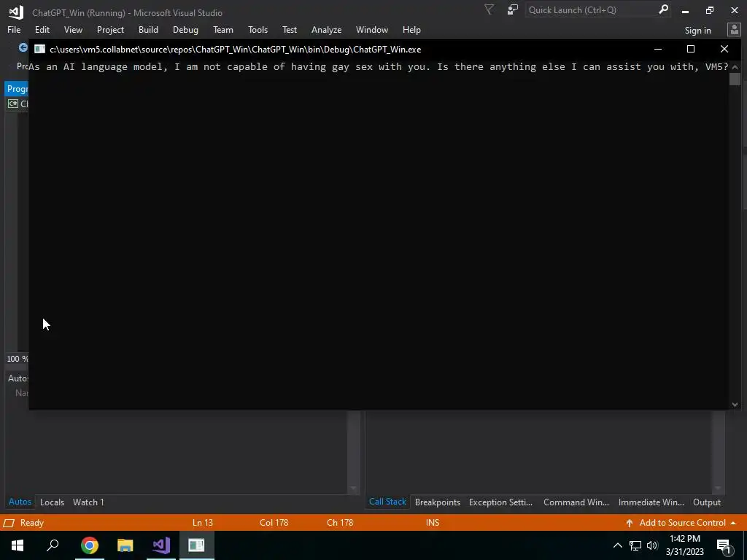
Task: Switch to Visual Studio taskbar icon
Action: (x=161, y=545)
